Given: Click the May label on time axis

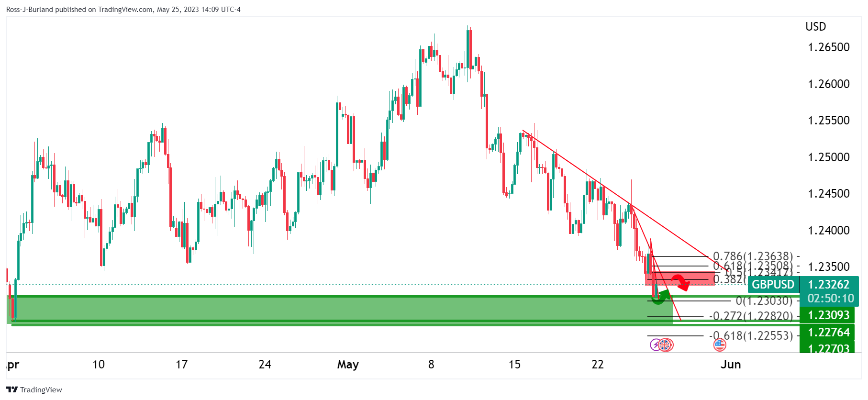Looking at the screenshot, I should (348, 365).
